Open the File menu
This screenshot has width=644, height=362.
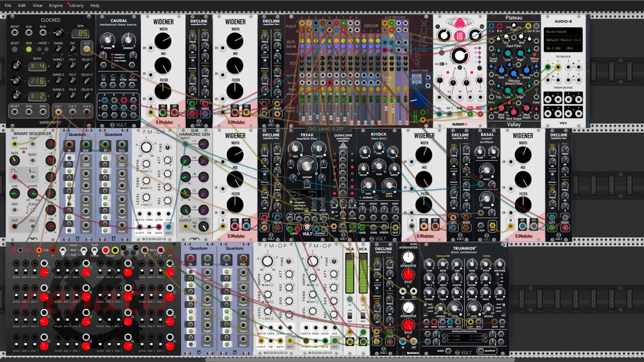8,6
